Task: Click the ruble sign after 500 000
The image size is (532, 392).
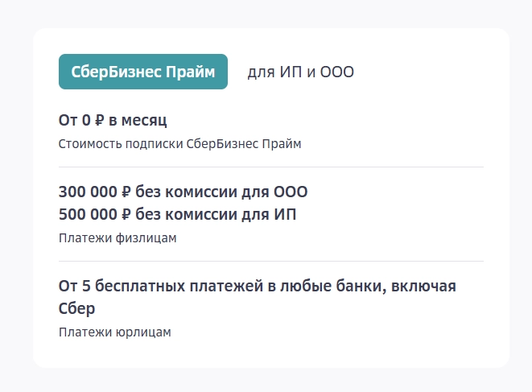Action: [126, 214]
